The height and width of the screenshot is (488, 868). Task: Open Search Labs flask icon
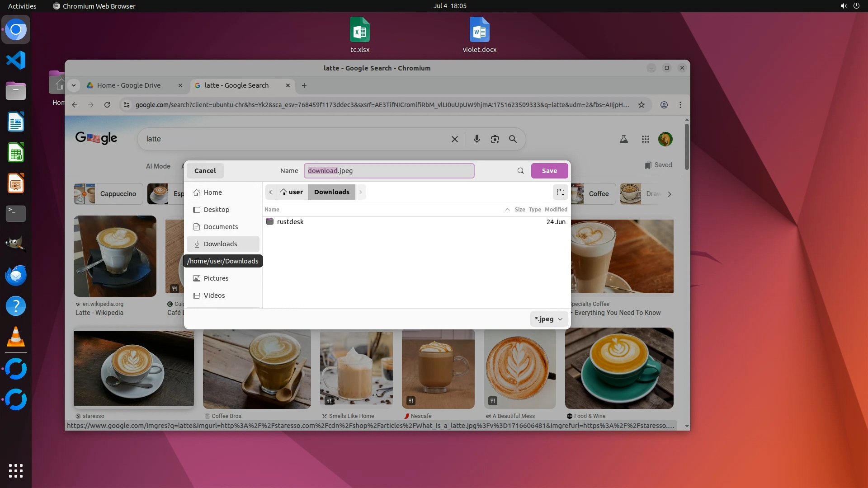point(623,139)
